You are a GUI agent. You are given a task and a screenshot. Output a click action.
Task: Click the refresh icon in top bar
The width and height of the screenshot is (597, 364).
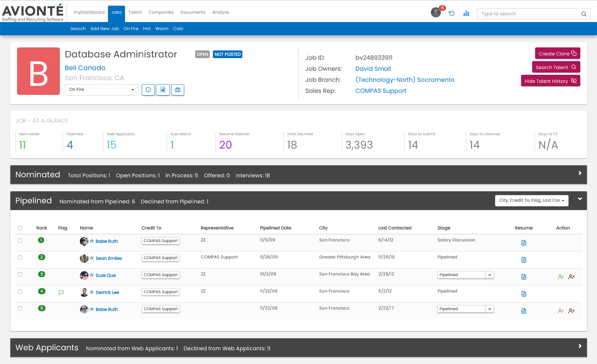coord(452,13)
